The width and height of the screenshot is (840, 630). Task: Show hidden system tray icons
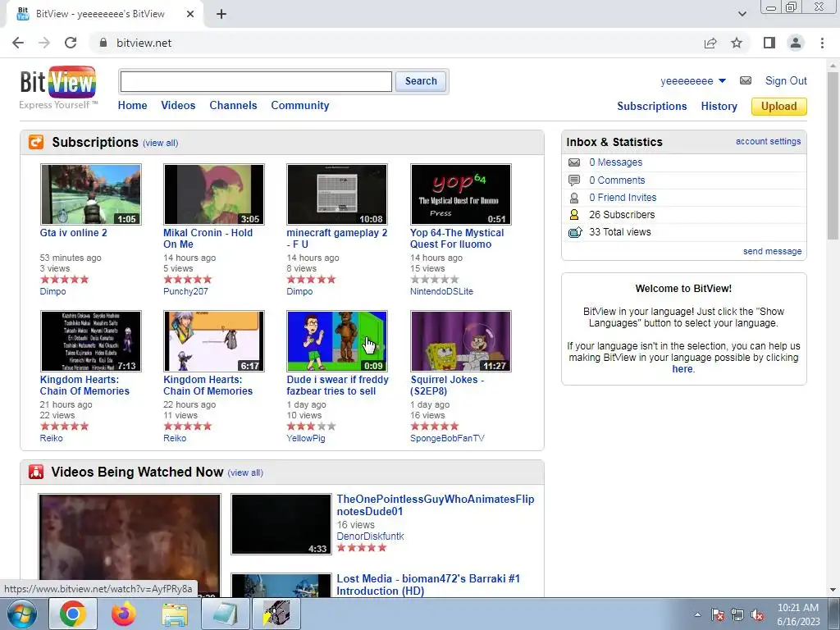click(x=697, y=614)
